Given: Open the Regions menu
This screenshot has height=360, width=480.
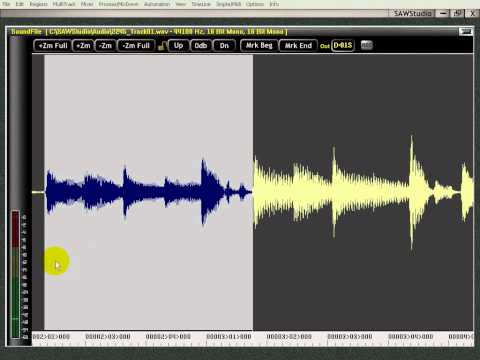Looking at the screenshot, I should [x=39, y=4].
